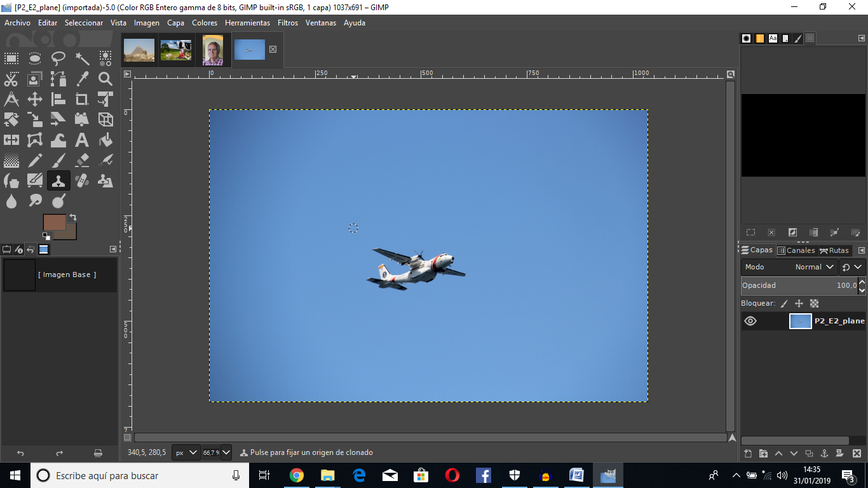Raise the layer with up arrow

(x=778, y=453)
